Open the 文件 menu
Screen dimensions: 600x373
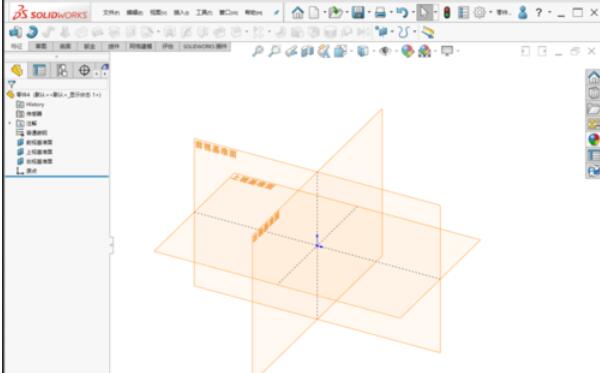(x=111, y=13)
